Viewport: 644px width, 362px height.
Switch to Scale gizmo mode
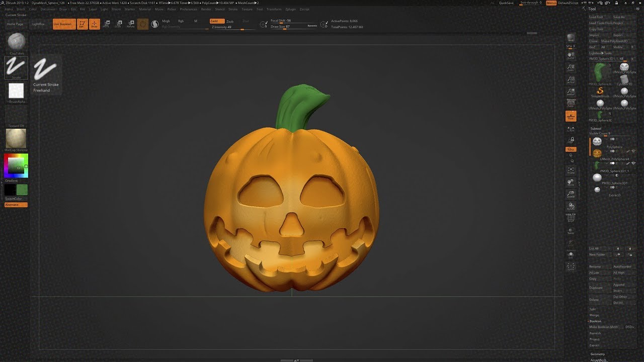(118, 24)
